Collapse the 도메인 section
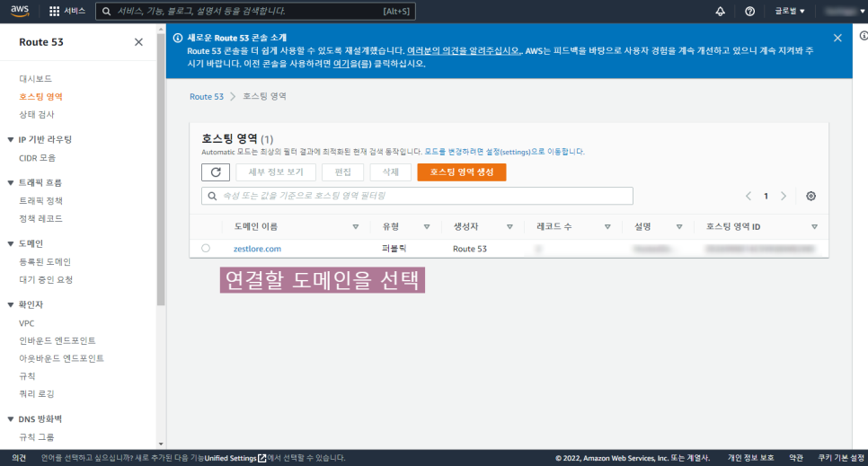 pyautogui.click(x=11, y=243)
